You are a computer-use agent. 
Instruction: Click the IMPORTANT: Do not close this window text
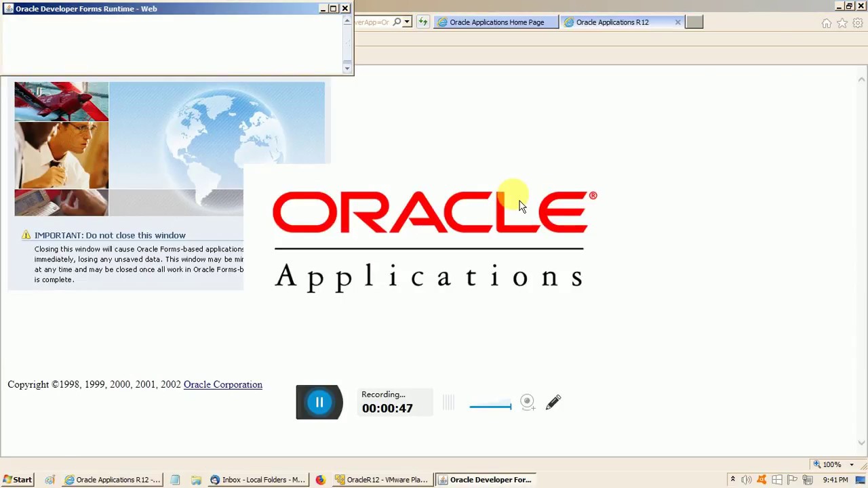pos(110,235)
